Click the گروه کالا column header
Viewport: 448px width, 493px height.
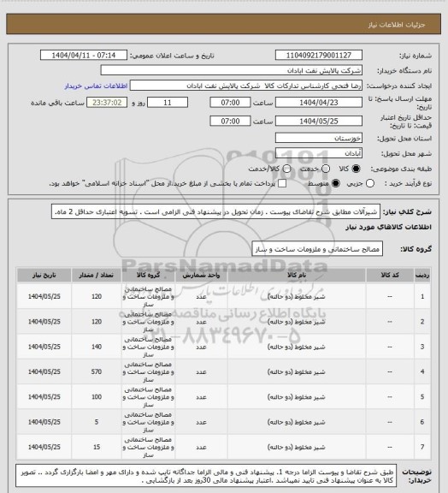tap(148, 275)
